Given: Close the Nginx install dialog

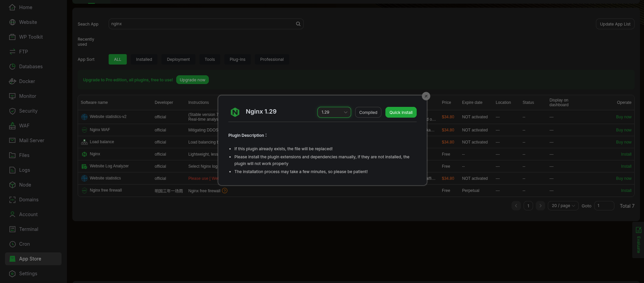Looking at the screenshot, I should coord(426,96).
